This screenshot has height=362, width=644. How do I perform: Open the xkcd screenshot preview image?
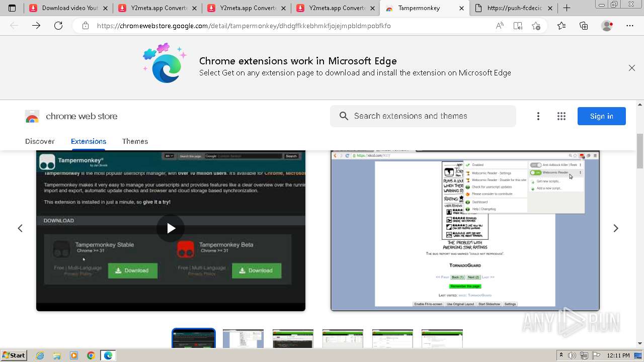coord(465,231)
